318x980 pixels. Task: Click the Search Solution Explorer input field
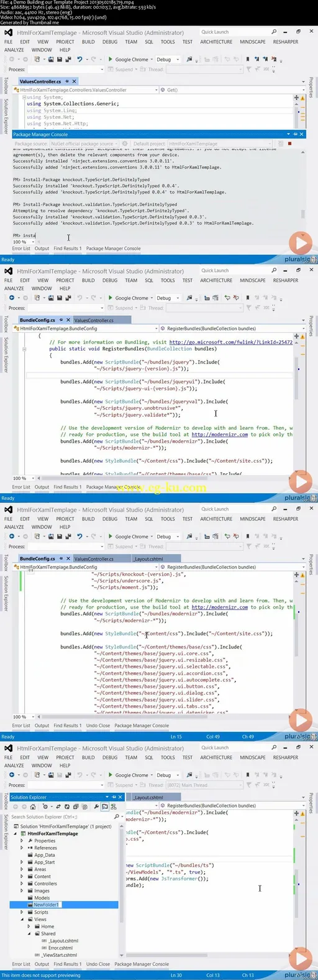click(x=61, y=816)
